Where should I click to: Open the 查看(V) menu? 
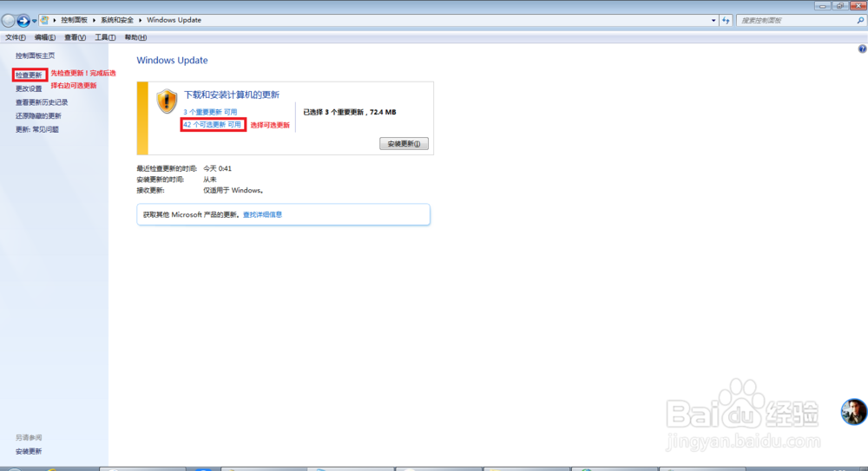[75, 37]
